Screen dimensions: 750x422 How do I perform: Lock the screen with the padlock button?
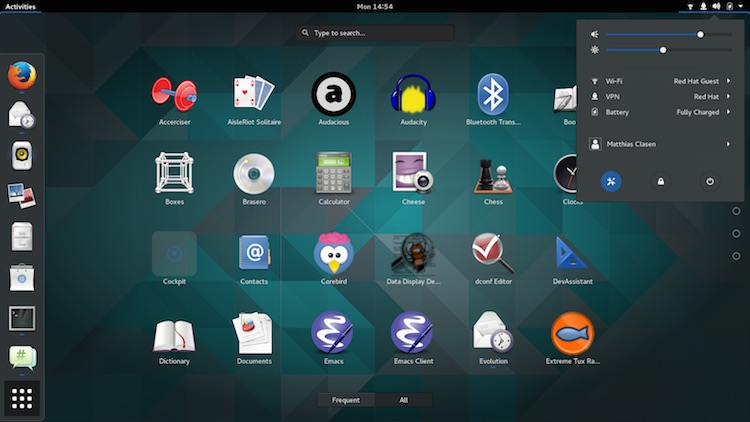(661, 182)
